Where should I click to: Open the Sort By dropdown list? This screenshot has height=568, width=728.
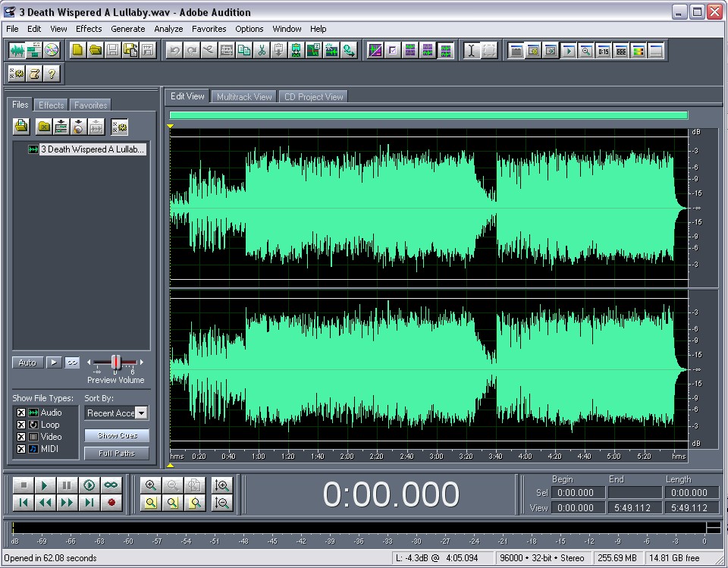click(x=141, y=413)
